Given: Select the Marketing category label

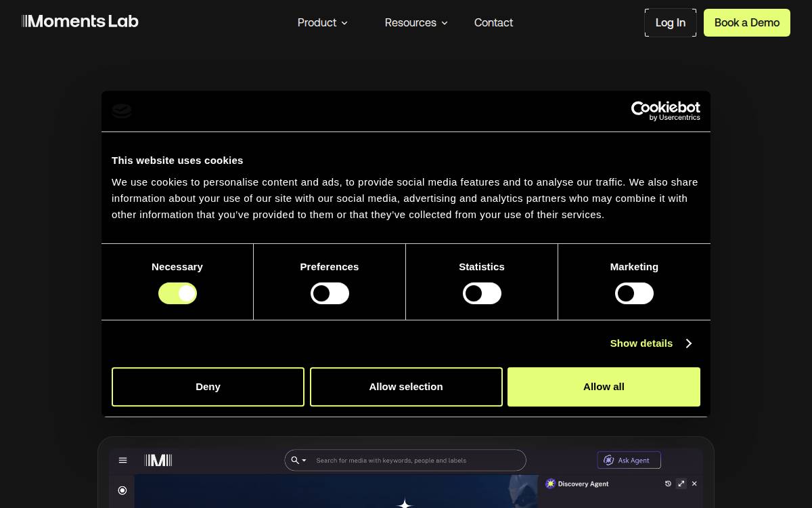Looking at the screenshot, I should point(634,267).
